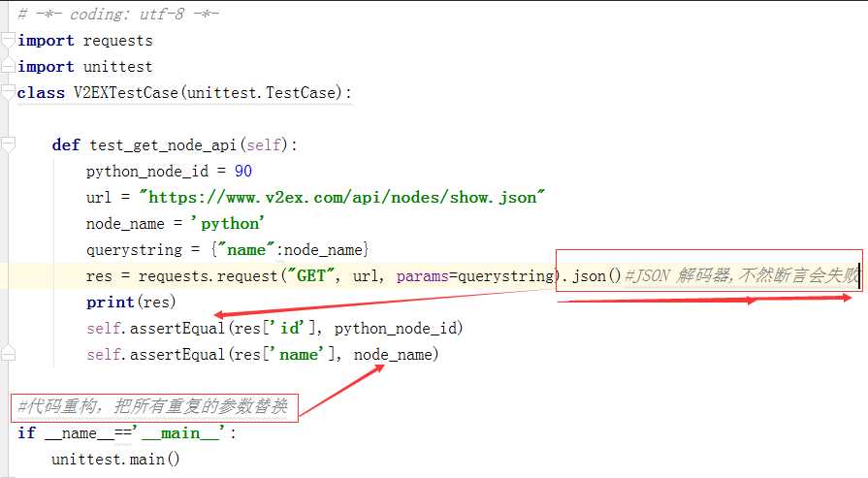This screenshot has height=478, width=868.
Task: Click fold end marker beside import unittest
Action: coord(8,67)
